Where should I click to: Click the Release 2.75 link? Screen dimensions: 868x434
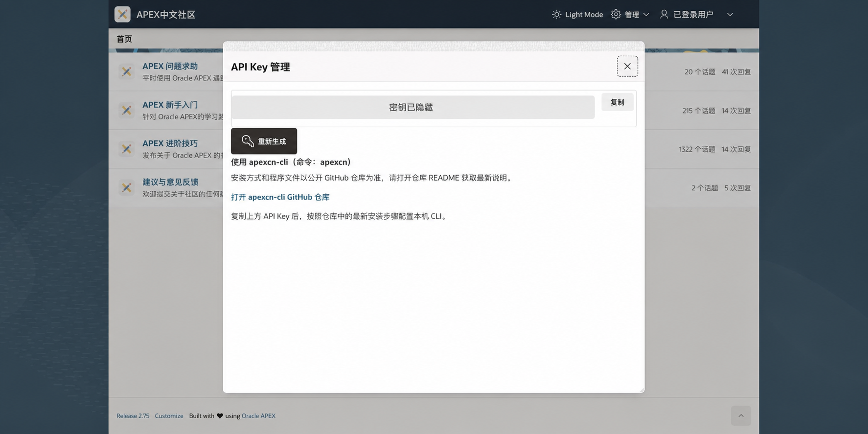point(133,416)
